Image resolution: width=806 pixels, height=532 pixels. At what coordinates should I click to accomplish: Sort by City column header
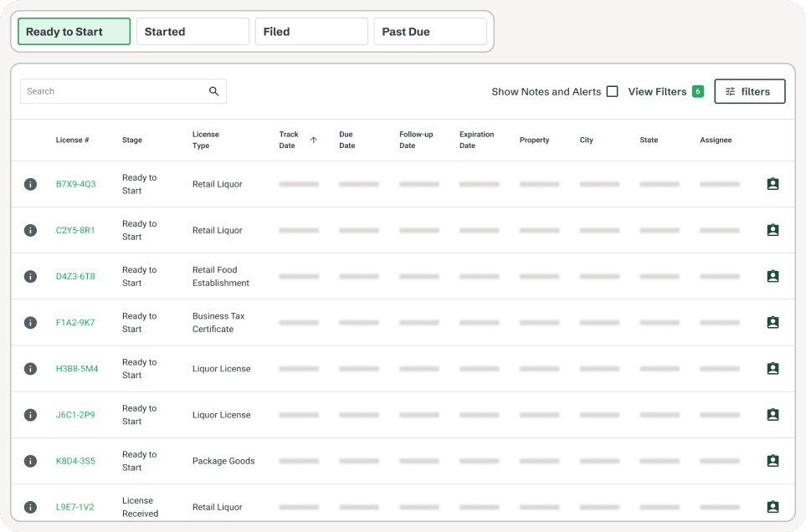(x=586, y=141)
